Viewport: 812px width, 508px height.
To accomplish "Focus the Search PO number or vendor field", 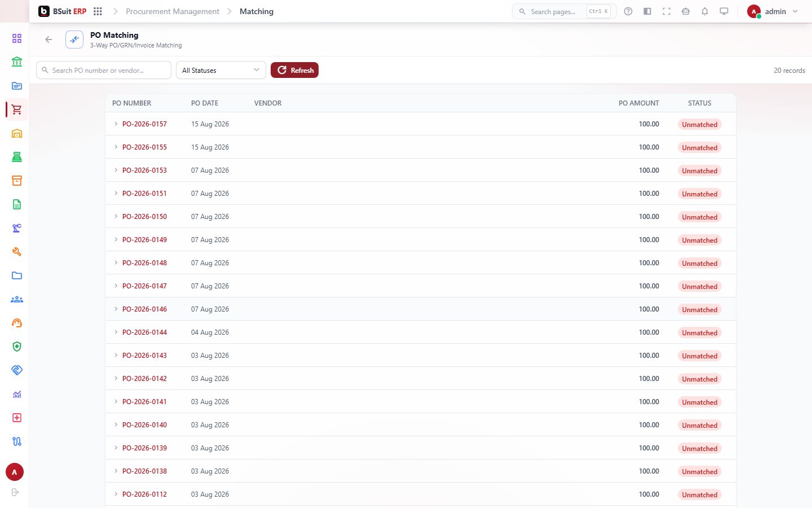I will pos(104,70).
